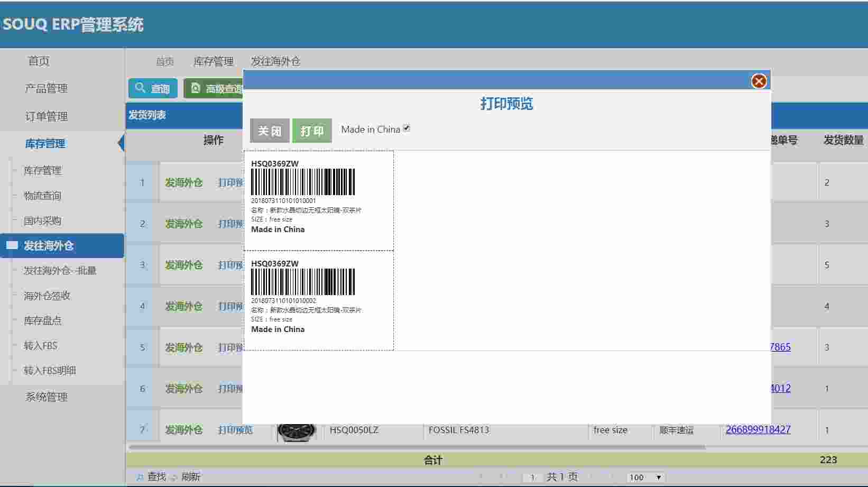The image size is (868, 487).
Task: Click the 顺丰速运 cell in row 7
Action: point(677,430)
